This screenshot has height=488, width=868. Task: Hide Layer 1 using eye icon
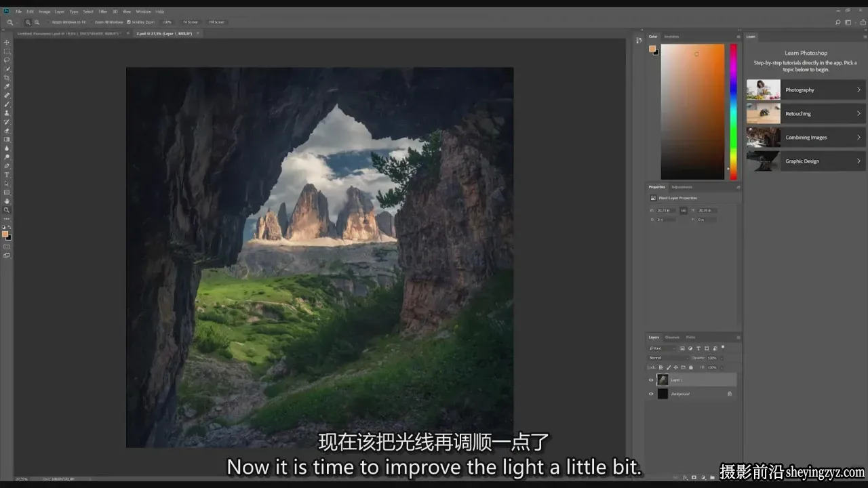click(651, 380)
